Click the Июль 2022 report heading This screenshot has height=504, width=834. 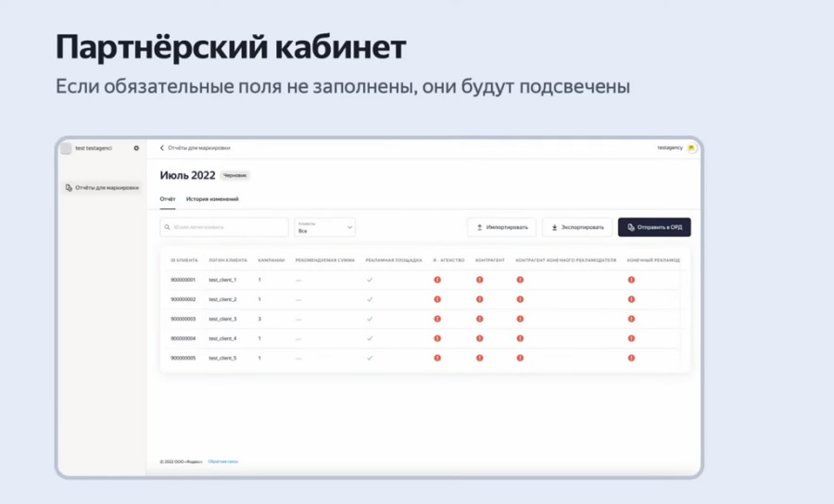click(187, 175)
